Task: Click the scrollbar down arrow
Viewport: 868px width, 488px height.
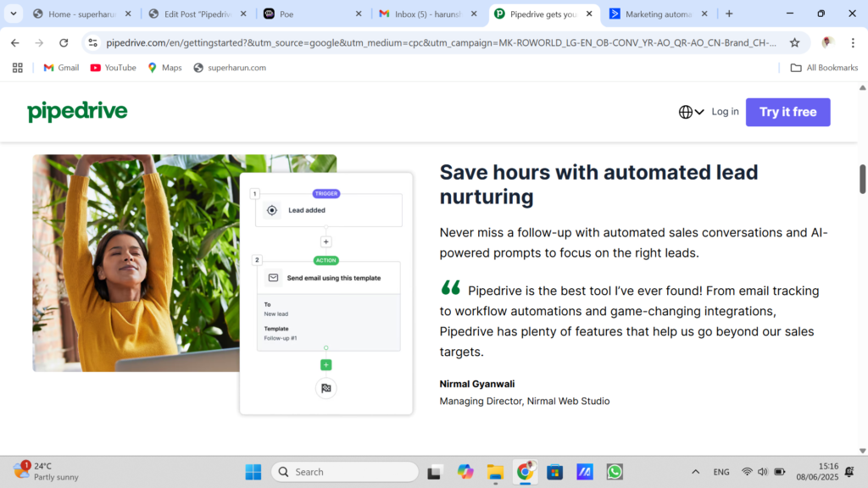Action: point(862,451)
